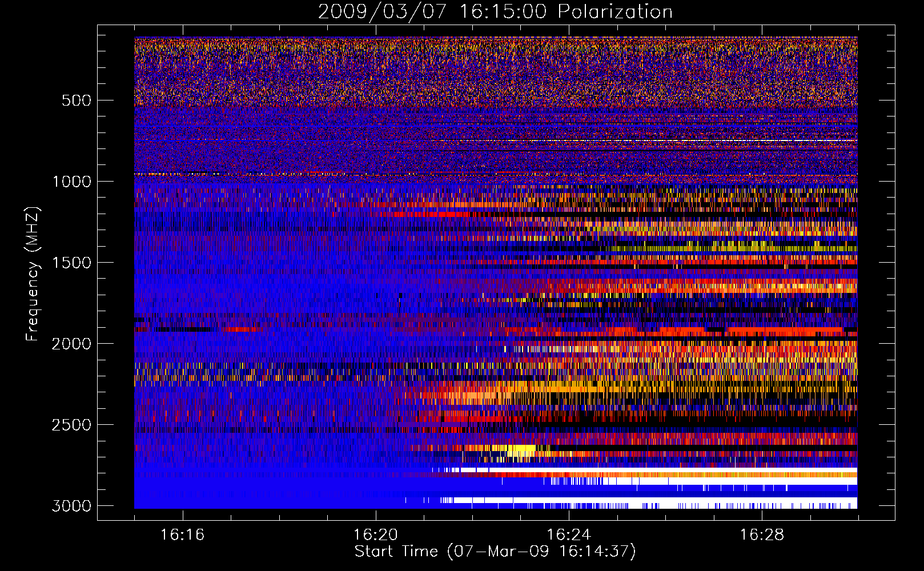Click the 2500 frequency tick label

71,425
